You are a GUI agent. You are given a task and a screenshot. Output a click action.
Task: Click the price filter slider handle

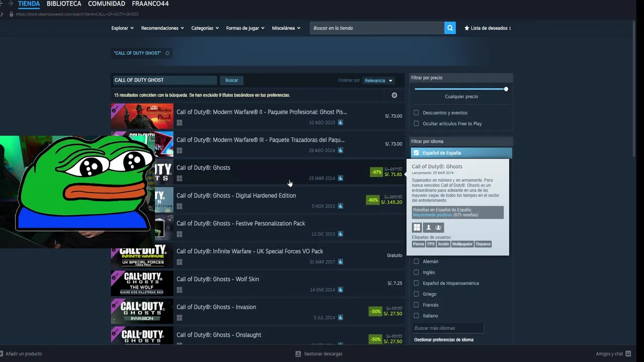(x=506, y=89)
